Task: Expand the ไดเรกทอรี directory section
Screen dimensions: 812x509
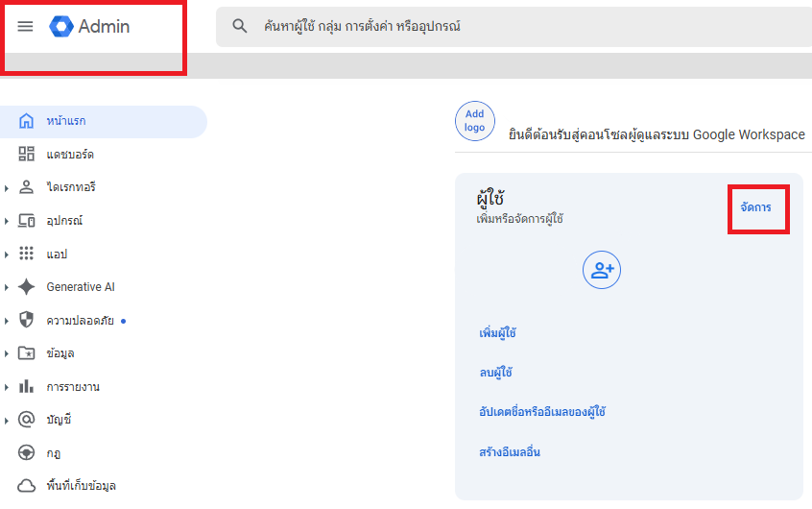Action: click(x=7, y=188)
